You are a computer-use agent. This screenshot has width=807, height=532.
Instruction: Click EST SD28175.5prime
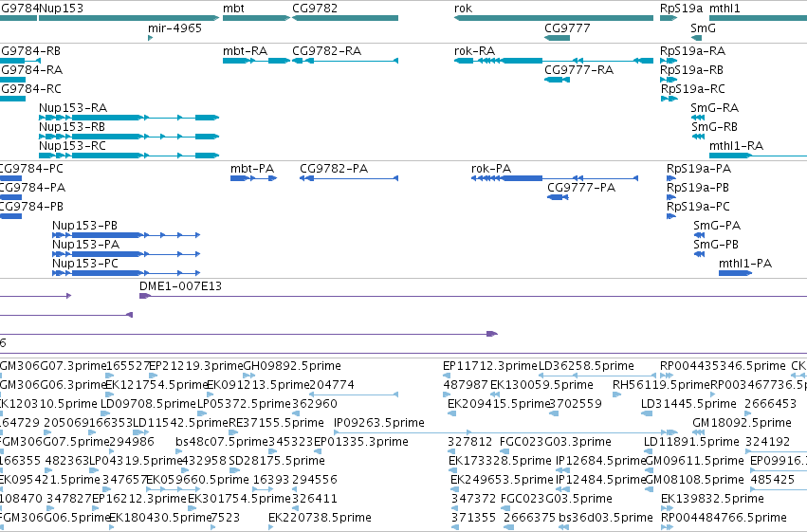(x=234, y=470)
